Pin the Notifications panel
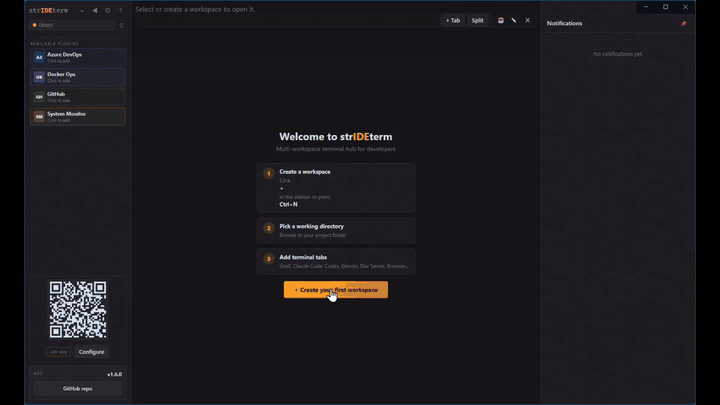This screenshot has height=405, width=720. [684, 23]
